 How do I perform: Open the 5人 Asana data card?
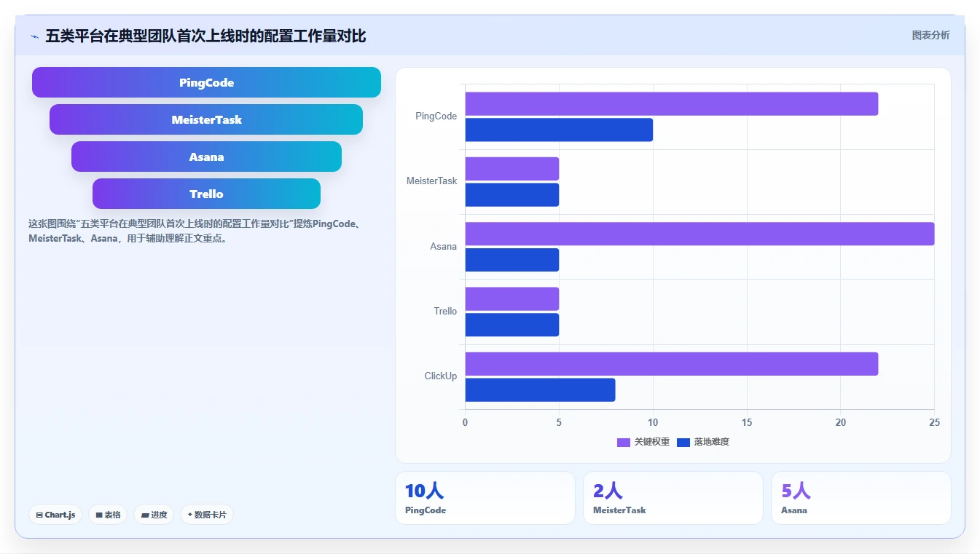pos(861,498)
